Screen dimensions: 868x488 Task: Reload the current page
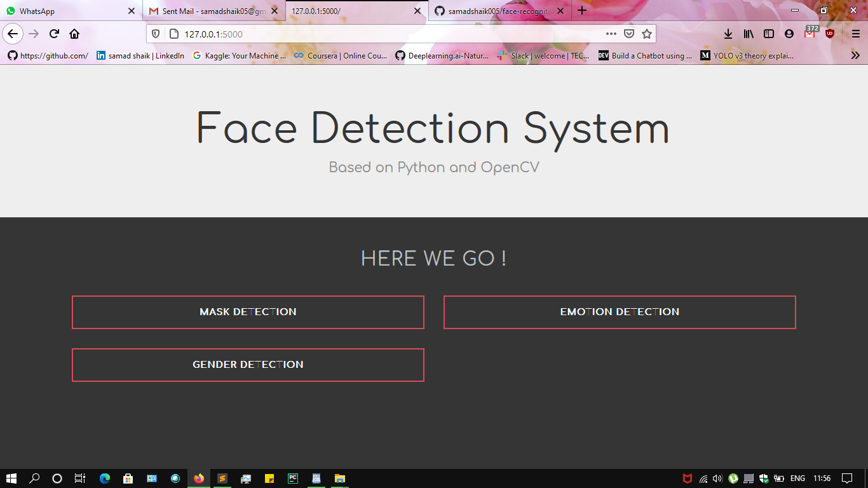pyautogui.click(x=54, y=34)
